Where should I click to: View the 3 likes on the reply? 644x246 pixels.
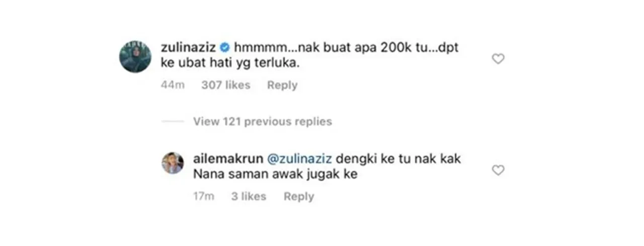coord(248,196)
